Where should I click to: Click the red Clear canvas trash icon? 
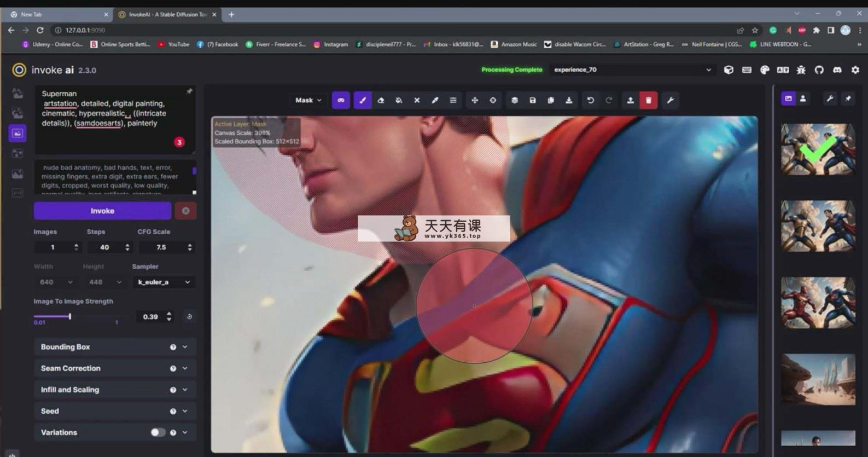[x=649, y=100]
